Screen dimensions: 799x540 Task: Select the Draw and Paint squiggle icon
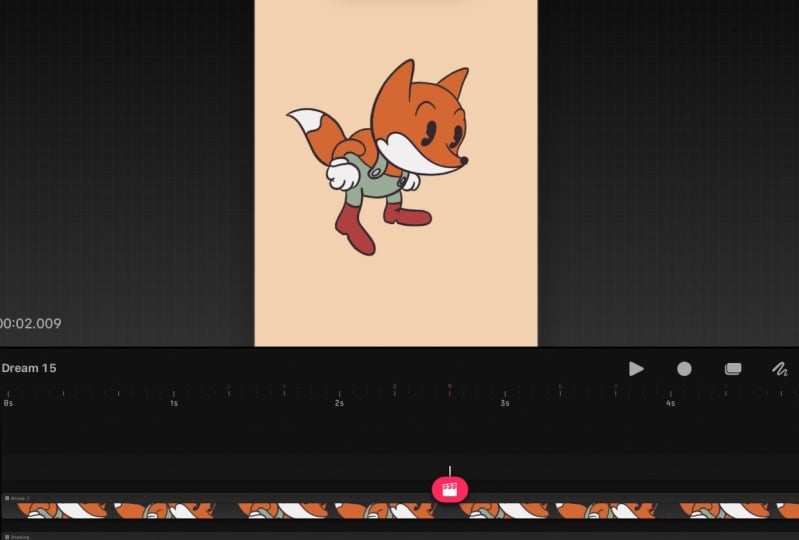(780, 369)
